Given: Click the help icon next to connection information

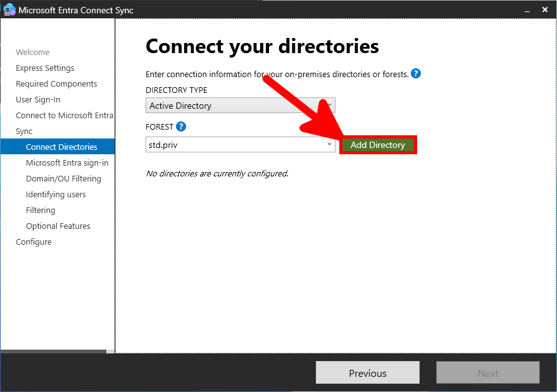Looking at the screenshot, I should point(416,74).
